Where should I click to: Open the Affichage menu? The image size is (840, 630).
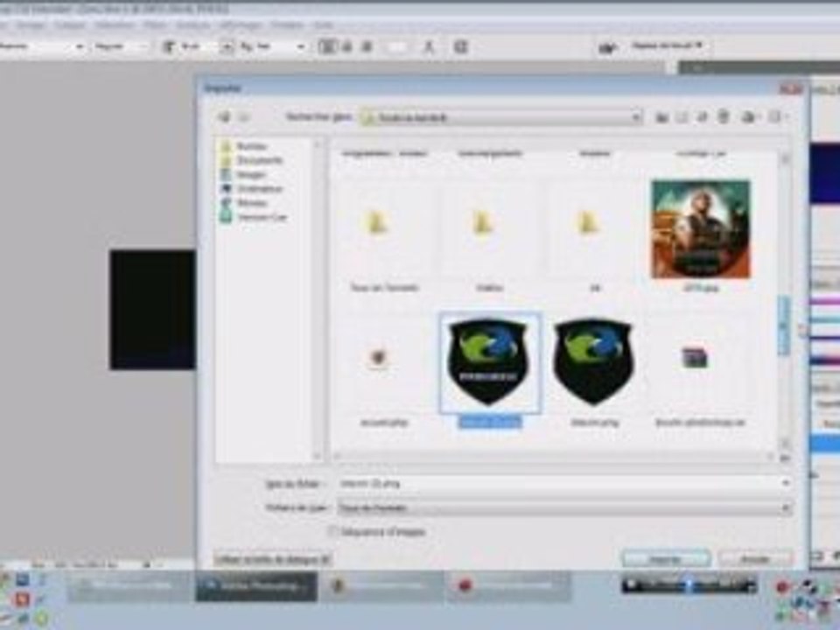(241, 24)
